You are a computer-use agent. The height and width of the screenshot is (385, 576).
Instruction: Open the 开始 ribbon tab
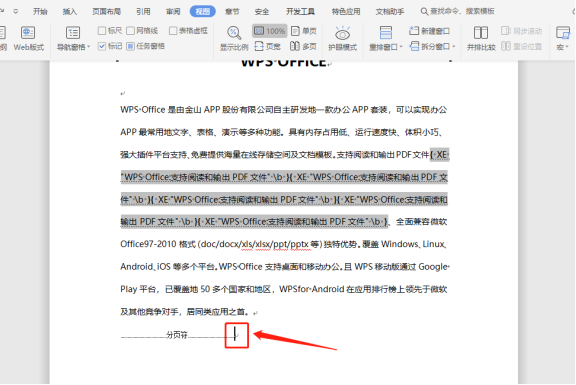[40, 11]
